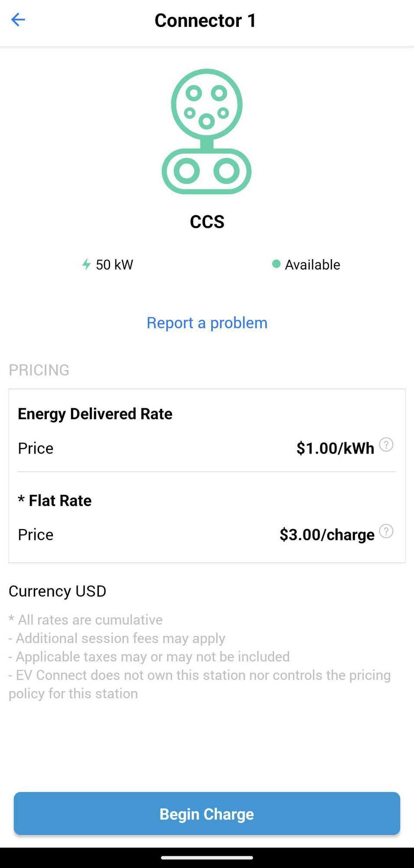Tap the back arrow icon
The height and width of the screenshot is (868, 414).
[x=18, y=20]
